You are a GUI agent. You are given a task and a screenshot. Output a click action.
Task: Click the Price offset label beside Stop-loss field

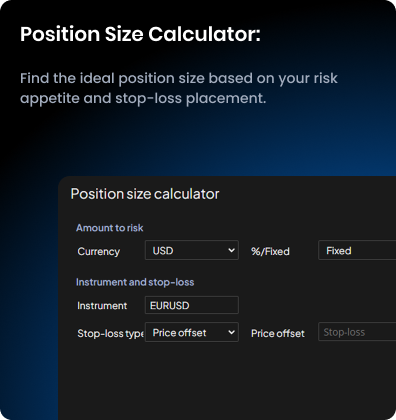(x=278, y=333)
